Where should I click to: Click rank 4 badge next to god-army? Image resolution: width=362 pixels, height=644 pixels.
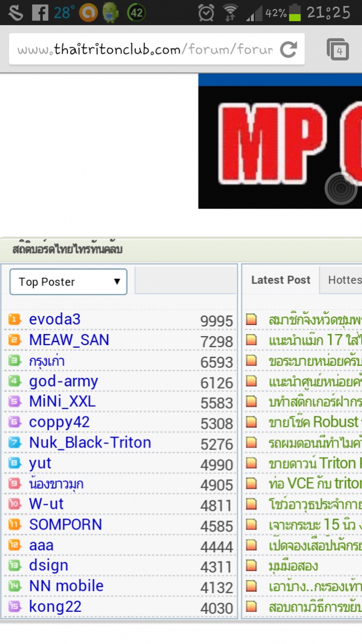tap(15, 381)
